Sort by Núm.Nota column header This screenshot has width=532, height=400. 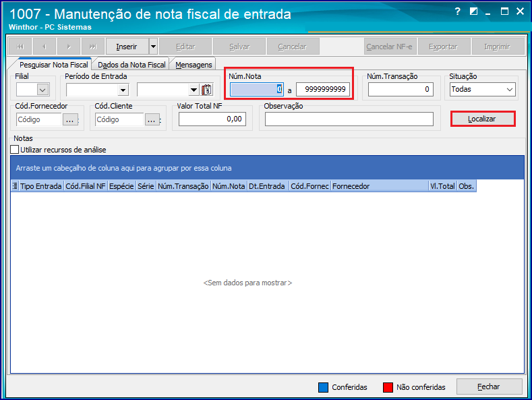tap(229, 186)
